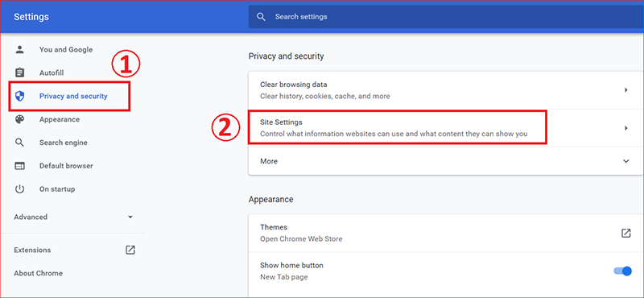
Task: Click the external link icon next to Extensions
Action: [x=130, y=250]
